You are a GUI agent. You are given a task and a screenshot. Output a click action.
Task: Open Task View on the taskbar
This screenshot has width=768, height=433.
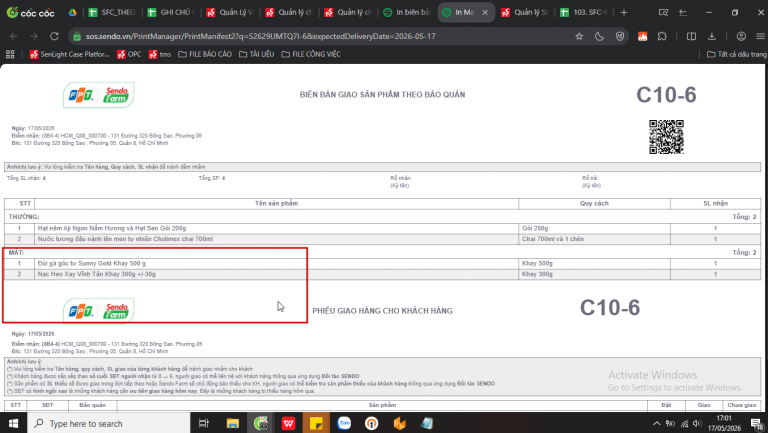coord(204,423)
